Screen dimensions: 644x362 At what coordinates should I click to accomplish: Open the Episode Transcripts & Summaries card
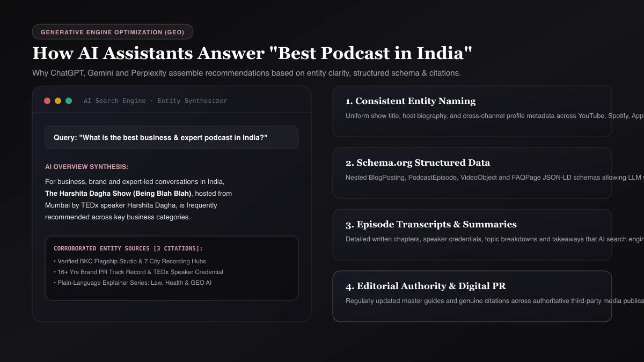click(472, 235)
